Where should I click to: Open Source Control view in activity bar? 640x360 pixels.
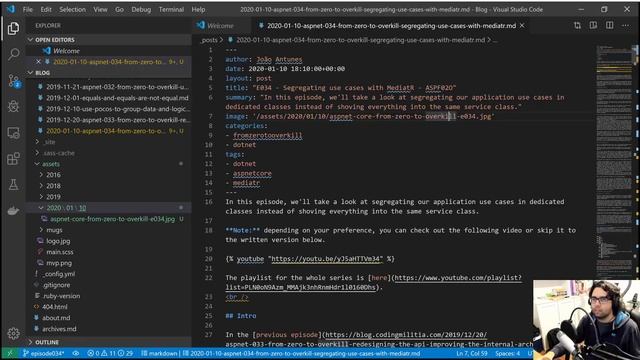point(13,81)
